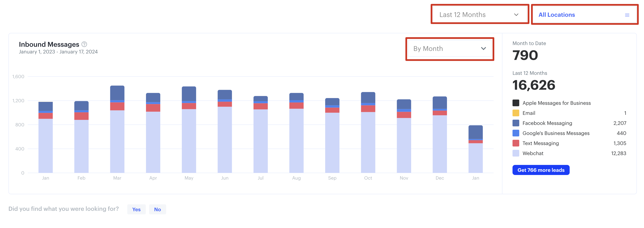Click the Get 766 more leads button
The image size is (644, 228).
[x=540, y=170]
